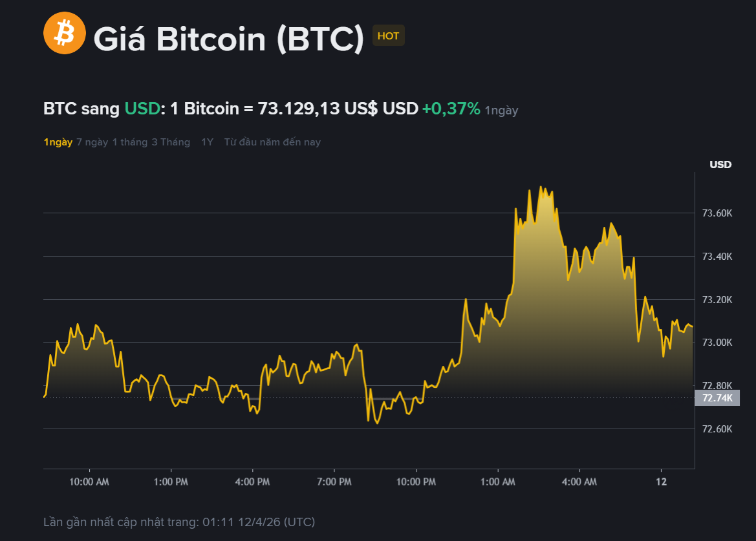
Task: Select the 1 tháng chart range
Action: point(129,142)
